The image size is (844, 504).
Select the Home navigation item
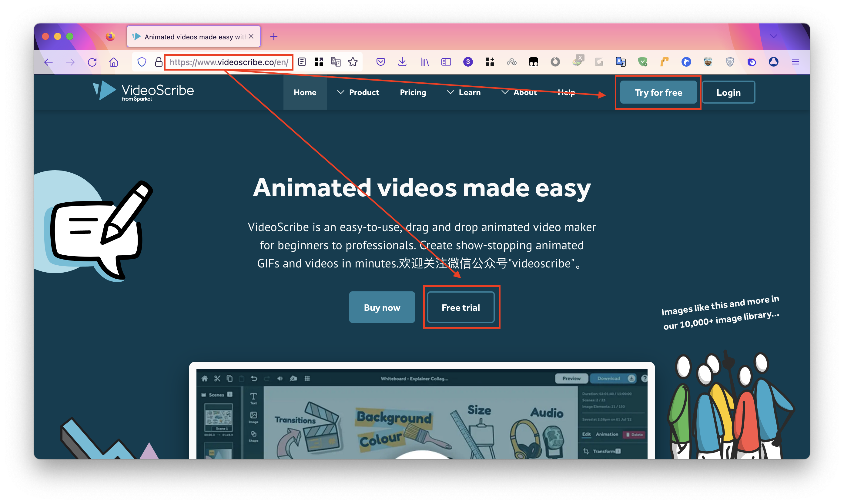click(x=305, y=92)
